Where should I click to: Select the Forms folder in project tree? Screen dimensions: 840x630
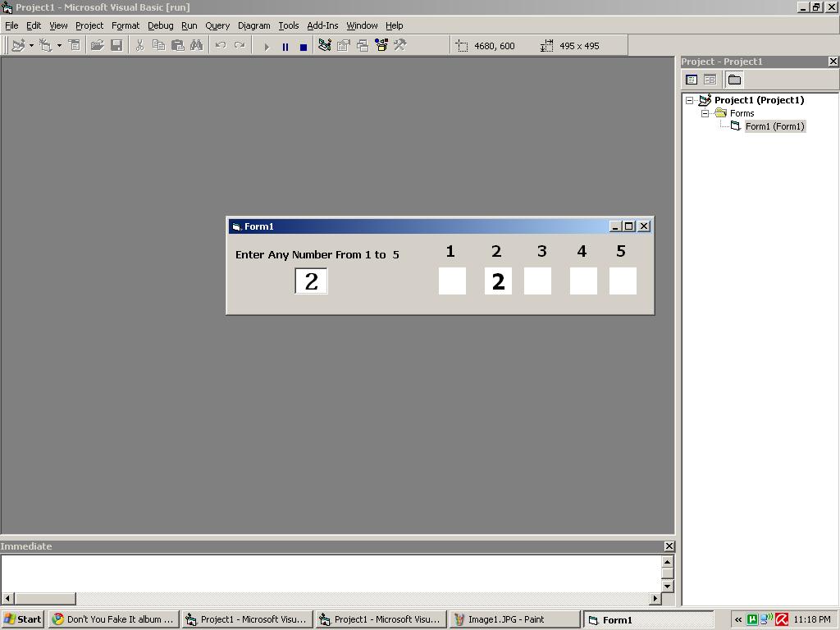click(742, 113)
